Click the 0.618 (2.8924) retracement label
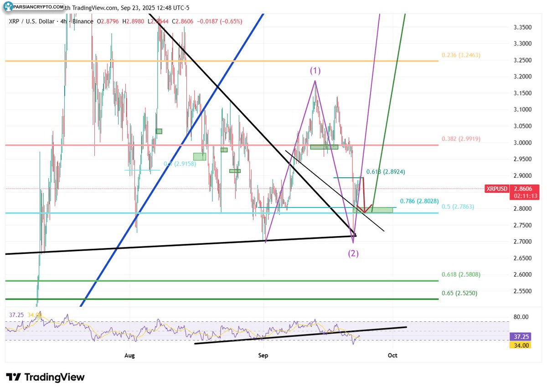Screen dimensions: 547x392 (x=386, y=172)
